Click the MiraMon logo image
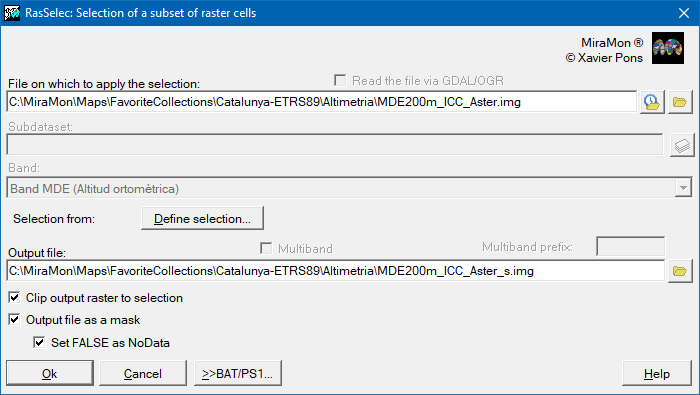 tap(668, 48)
